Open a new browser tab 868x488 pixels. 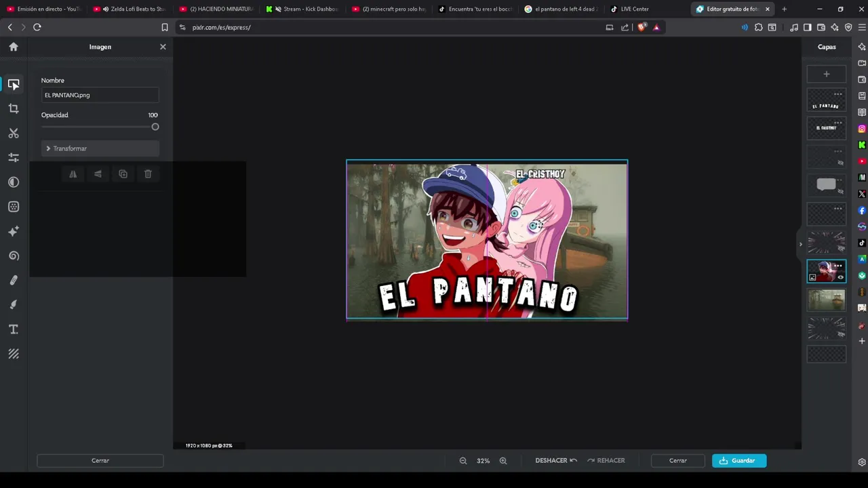(784, 9)
